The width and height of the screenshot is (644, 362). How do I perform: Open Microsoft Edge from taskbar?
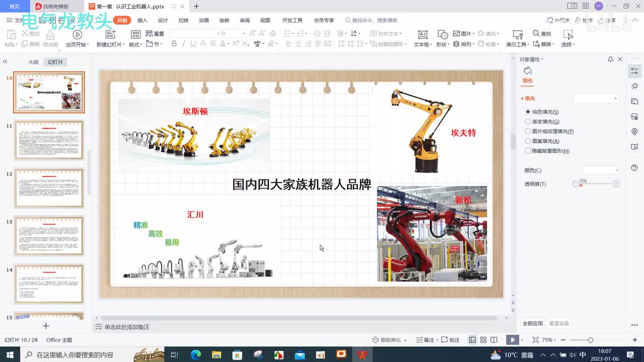[196, 354]
